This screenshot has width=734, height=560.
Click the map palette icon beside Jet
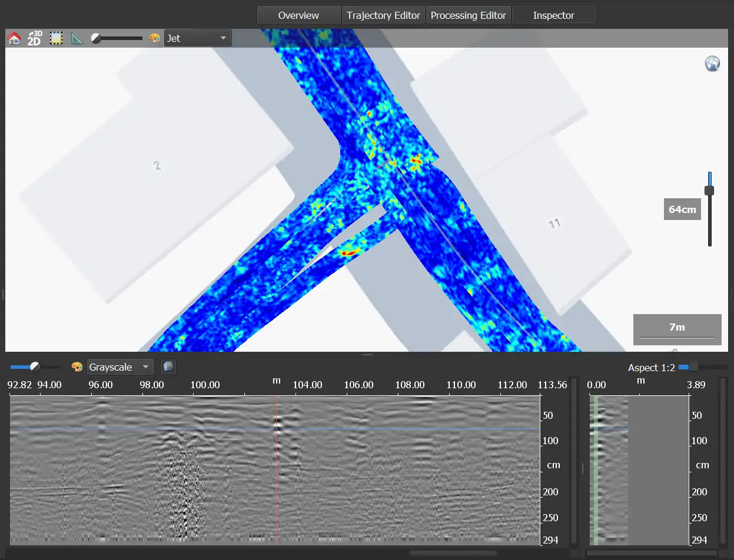pyautogui.click(x=155, y=38)
